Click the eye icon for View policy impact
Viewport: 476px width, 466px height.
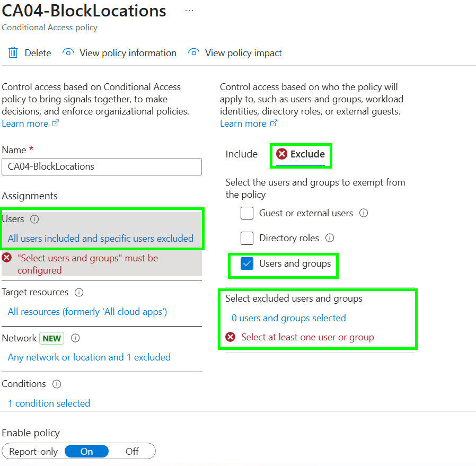click(193, 52)
